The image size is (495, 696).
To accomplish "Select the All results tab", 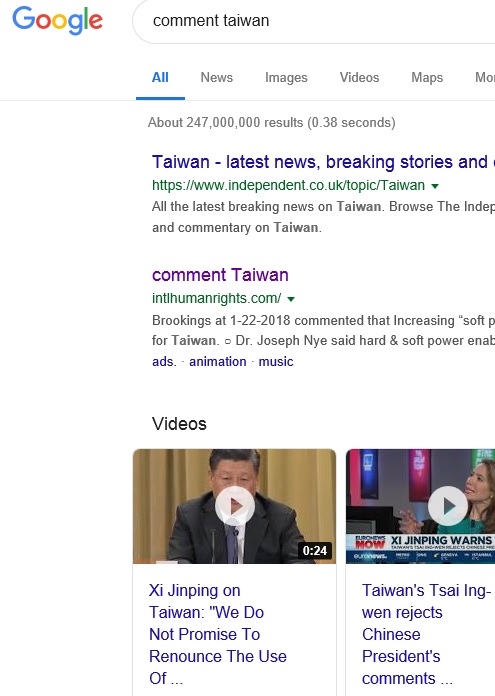I will [160, 77].
